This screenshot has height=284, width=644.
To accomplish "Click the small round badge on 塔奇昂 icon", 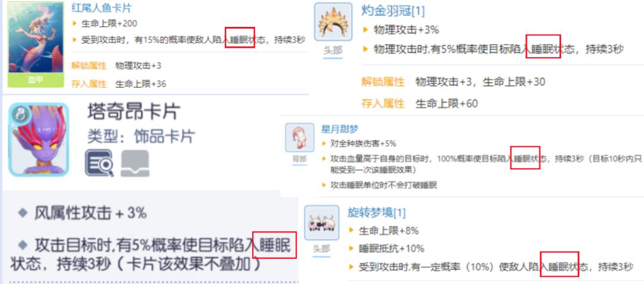I will tap(18, 115).
